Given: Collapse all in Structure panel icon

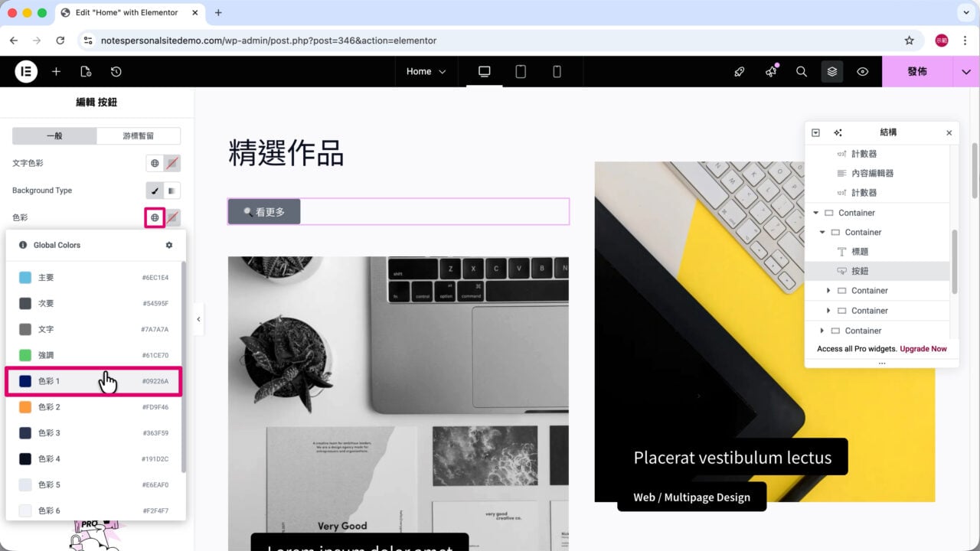Looking at the screenshot, I should point(815,132).
